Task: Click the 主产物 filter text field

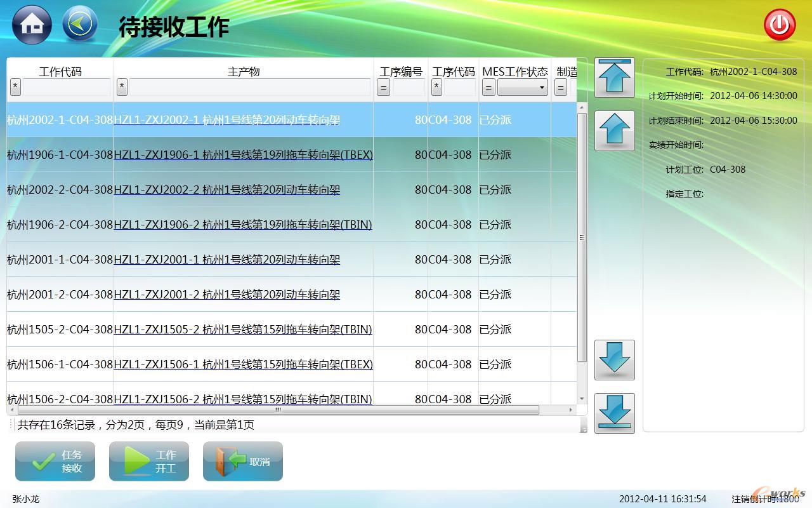Action: click(250, 88)
